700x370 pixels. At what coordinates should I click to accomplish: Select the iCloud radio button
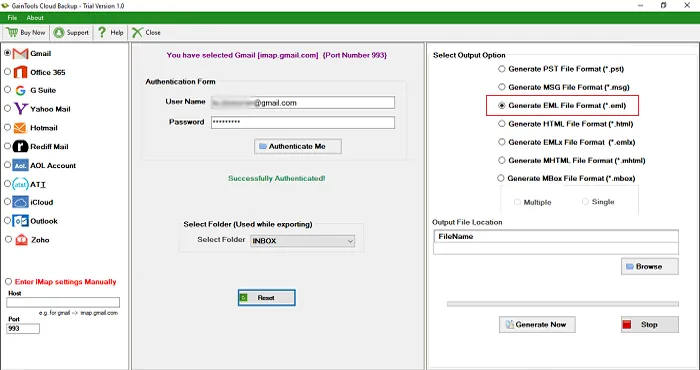8,202
